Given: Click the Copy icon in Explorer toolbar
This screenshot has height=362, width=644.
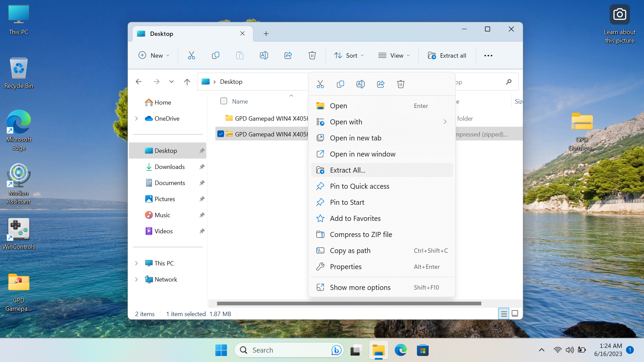Looking at the screenshot, I should pos(215,55).
